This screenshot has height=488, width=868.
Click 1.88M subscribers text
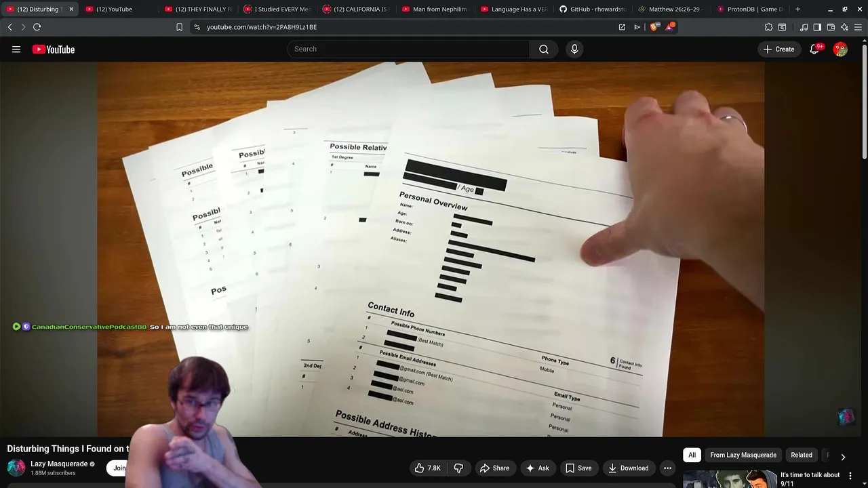53,473
